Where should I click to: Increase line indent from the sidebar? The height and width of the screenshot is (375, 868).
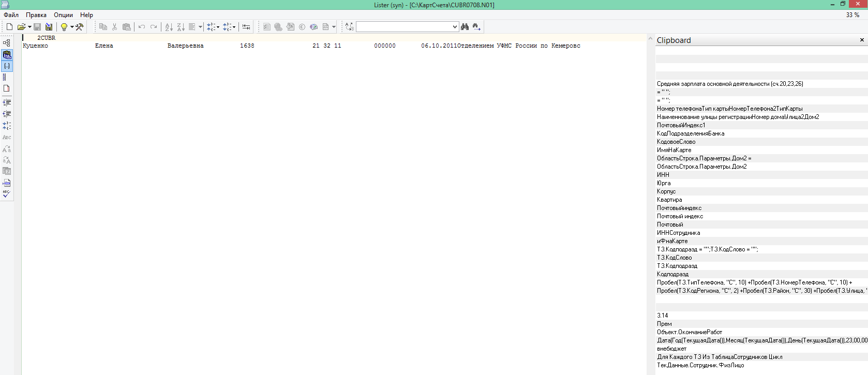click(x=7, y=102)
